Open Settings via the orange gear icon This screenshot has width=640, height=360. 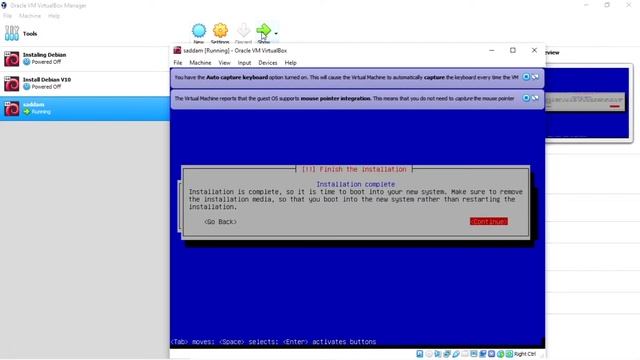[220, 31]
